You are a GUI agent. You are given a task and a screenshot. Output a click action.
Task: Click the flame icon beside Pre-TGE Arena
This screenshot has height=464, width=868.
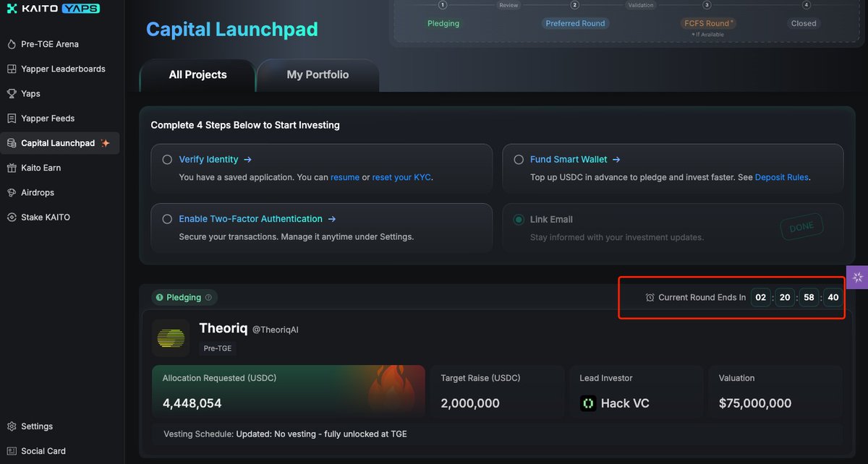[11, 44]
